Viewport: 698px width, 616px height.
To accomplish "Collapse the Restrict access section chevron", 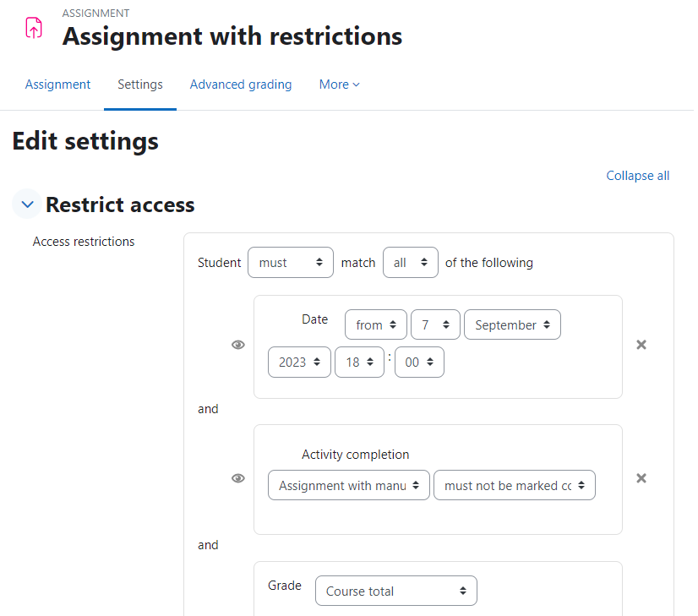I will (27, 204).
